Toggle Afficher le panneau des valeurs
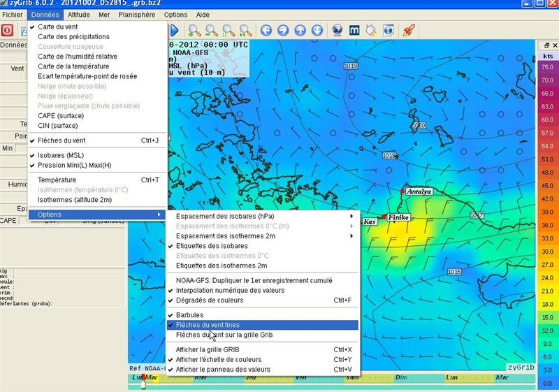 pos(263,370)
